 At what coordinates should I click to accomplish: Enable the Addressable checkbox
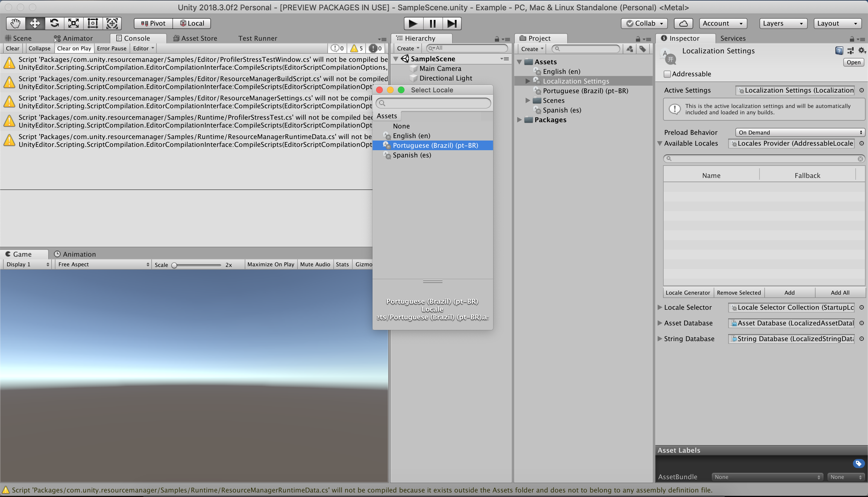point(667,74)
